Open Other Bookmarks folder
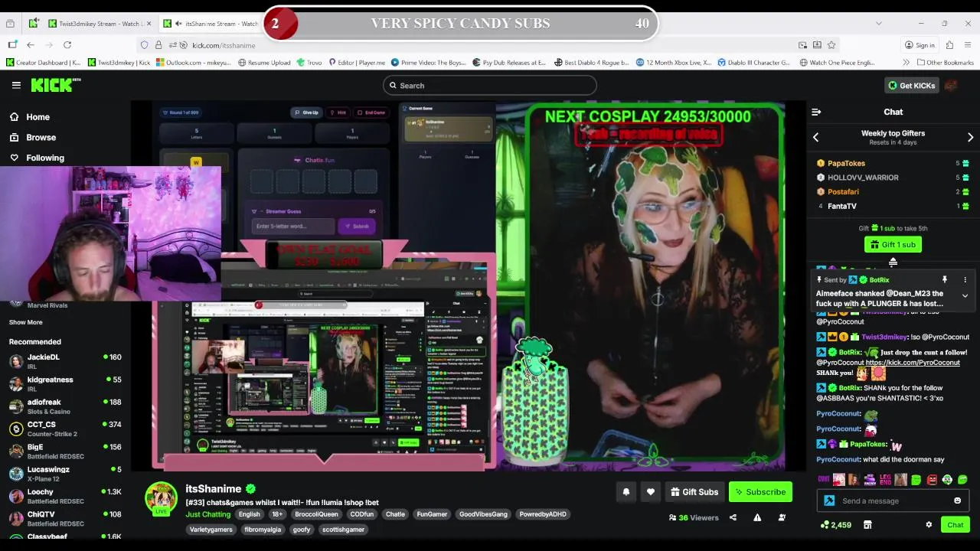This screenshot has width=980, height=551. (x=945, y=63)
